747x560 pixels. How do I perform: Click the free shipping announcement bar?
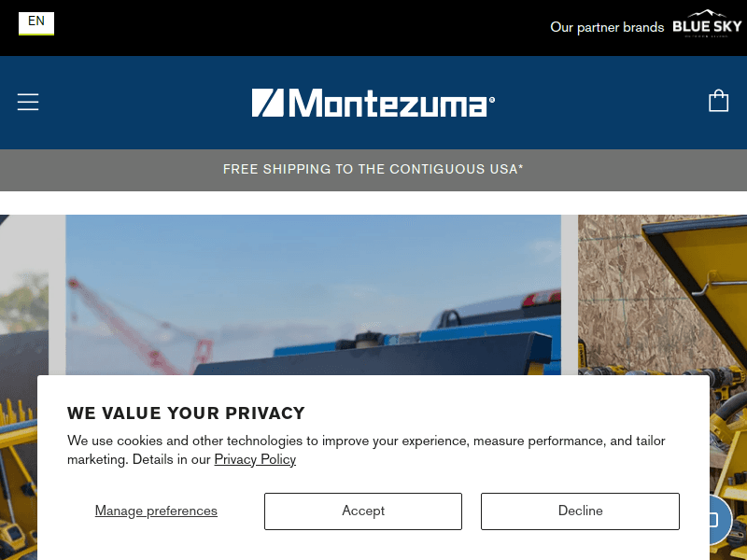pyautogui.click(x=373, y=169)
